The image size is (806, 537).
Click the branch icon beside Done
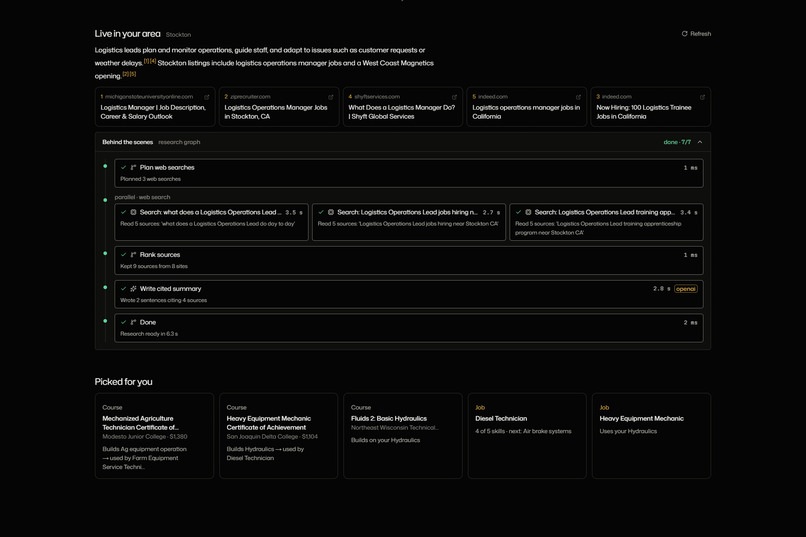pyautogui.click(x=133, y=322)
